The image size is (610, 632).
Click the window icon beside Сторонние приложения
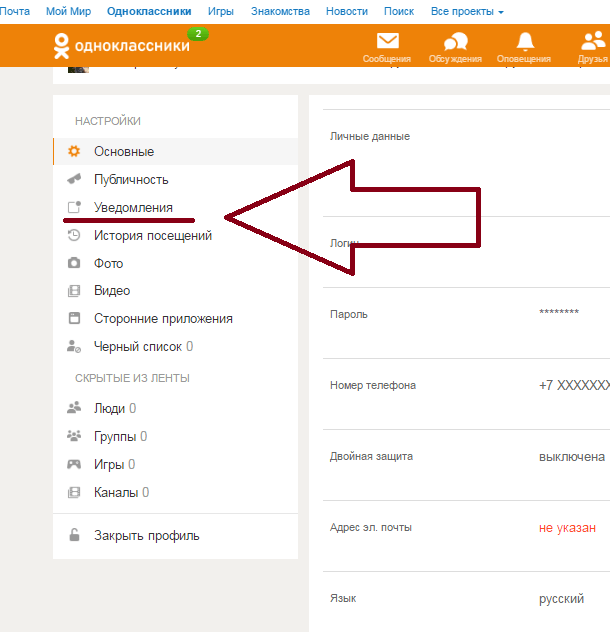coord(74,318)
